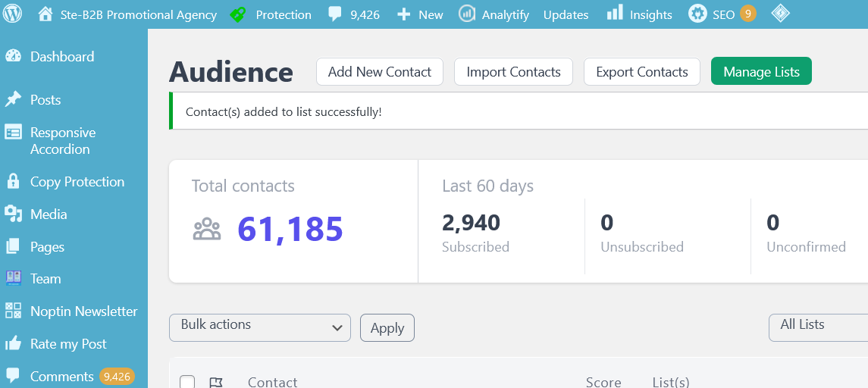The width and height of the screenshot is (868, 388).
Task: Toggle the select-all contacts checkbox
Action: click(x=187, y=382)
